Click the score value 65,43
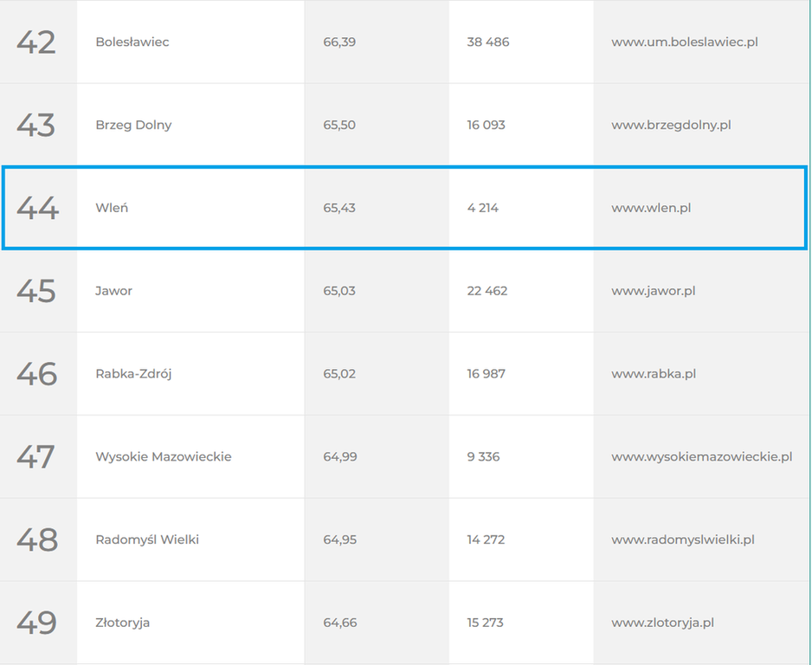Viewport: 812px width, 665px height. [x=339, y=208]
